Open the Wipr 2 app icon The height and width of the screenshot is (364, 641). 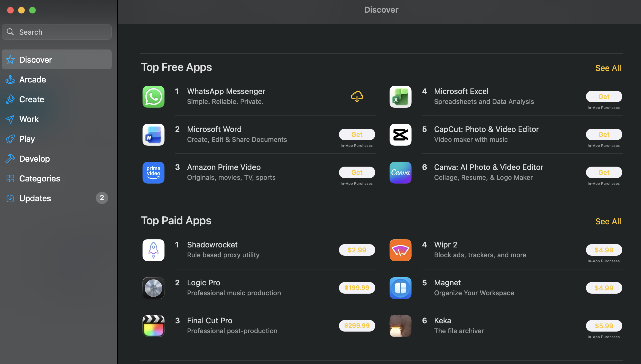coord(400,250)
